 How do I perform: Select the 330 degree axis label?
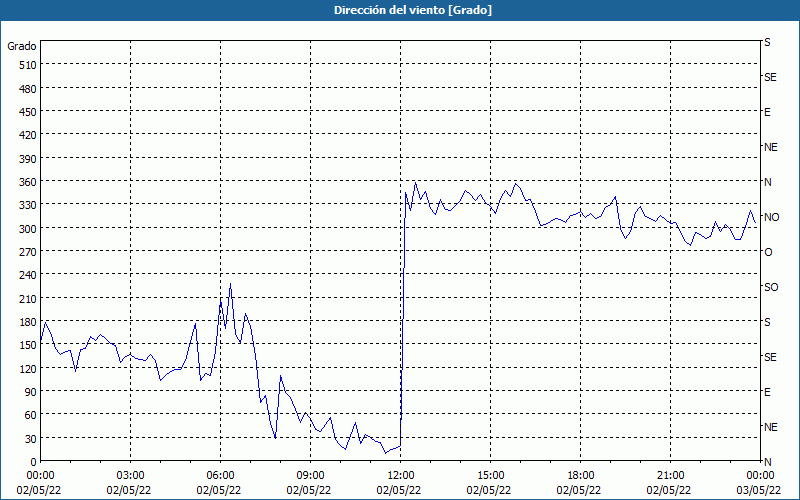pyautogui.click(x=29, y=205)
